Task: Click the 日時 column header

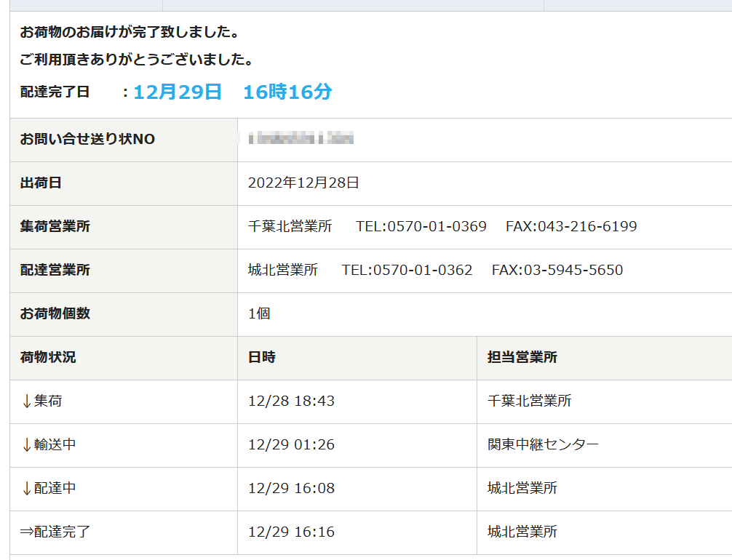Action: click(x=262, y=358)
